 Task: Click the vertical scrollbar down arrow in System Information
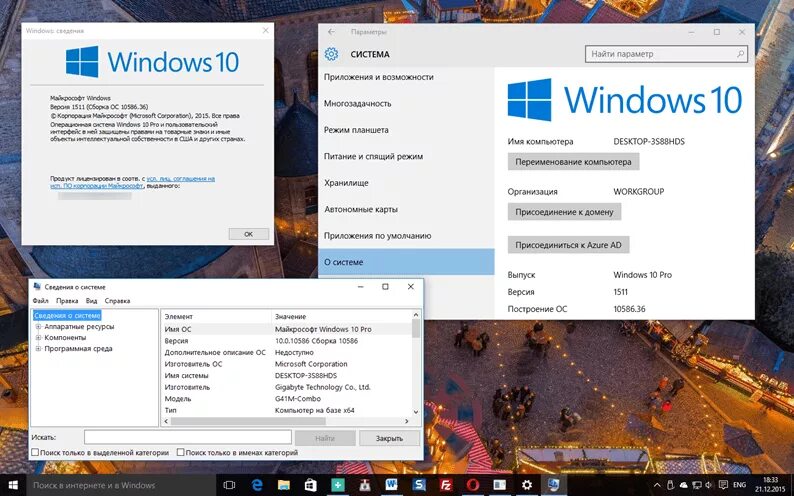click(x=416, y=412)
